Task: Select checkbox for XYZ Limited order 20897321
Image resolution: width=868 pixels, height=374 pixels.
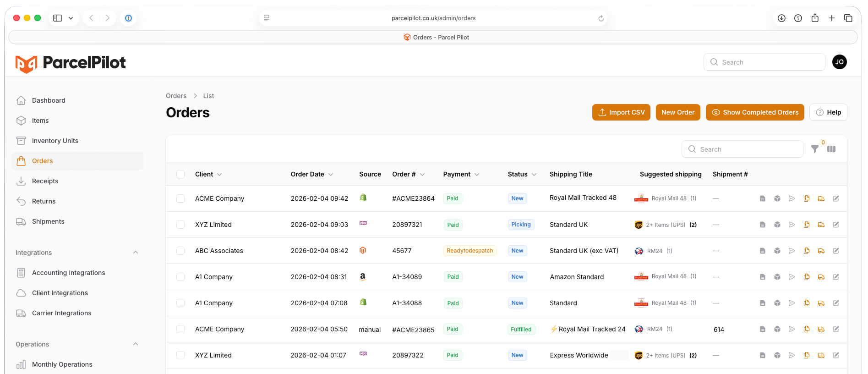Action: pos(180,225)
